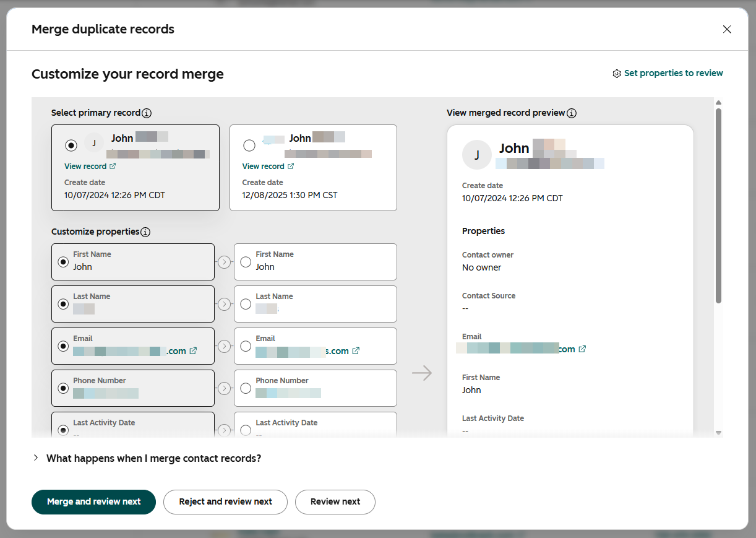756x538 pixels.
Task: Click scrollbar up arrow in merge panel
Action: [x=718, y=102]
